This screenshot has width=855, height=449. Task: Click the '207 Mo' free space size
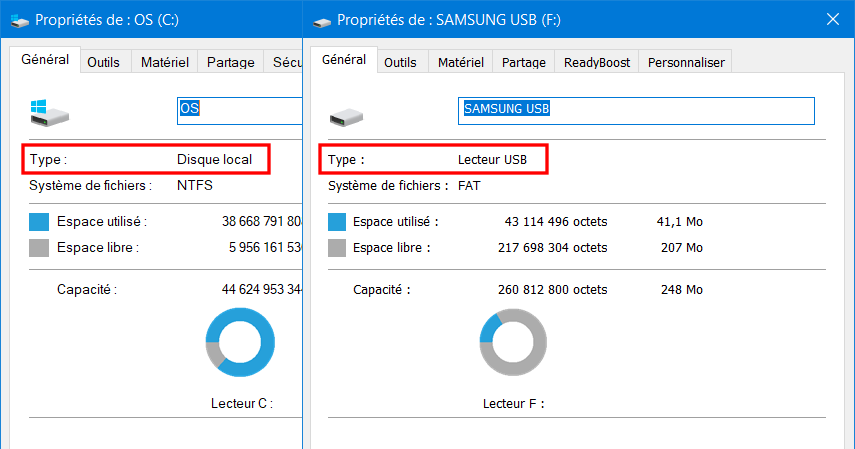(x=682, y=248)
